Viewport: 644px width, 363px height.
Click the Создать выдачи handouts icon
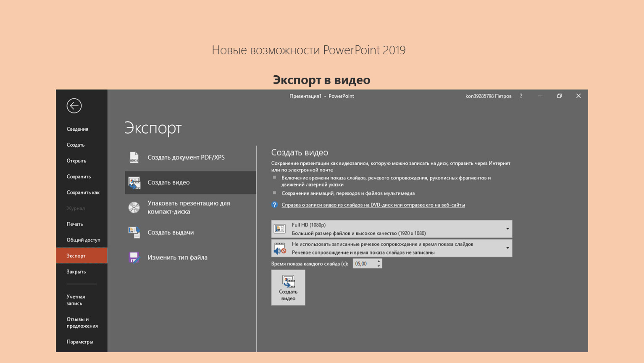(134, 232)
